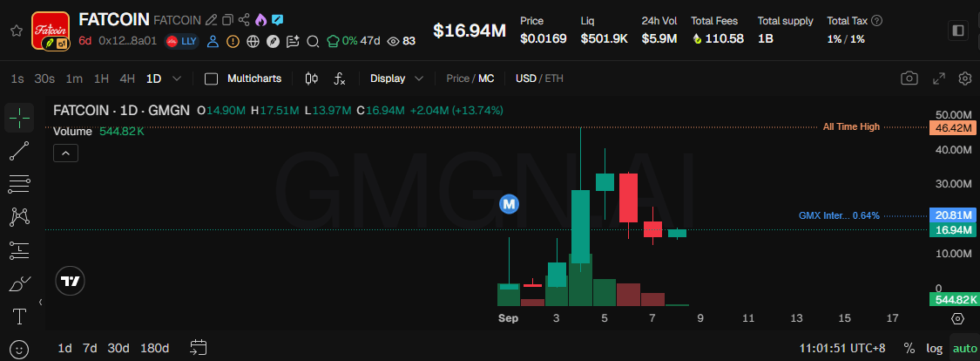Toggle the side panel layout icon
980x361 pixels.
point(957,31)
